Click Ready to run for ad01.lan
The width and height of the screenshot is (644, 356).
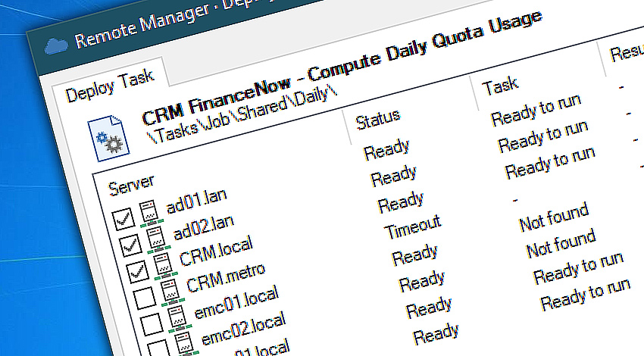pos(536,110)
